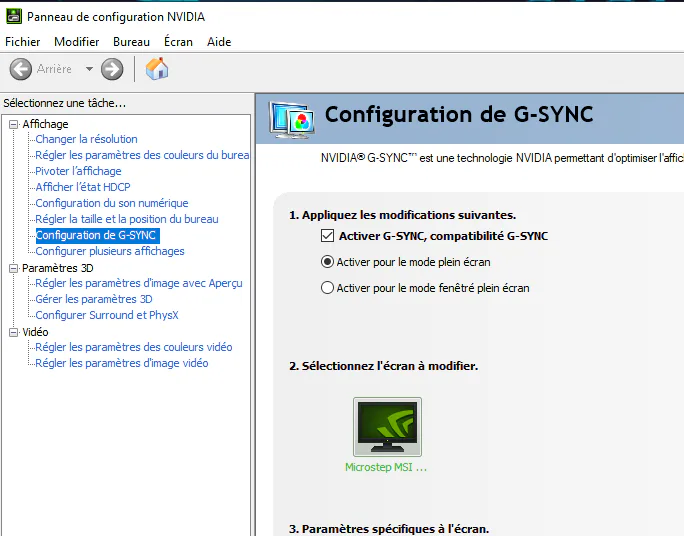Open Gérer les paramètres 3D

click(x=94, y=299)
